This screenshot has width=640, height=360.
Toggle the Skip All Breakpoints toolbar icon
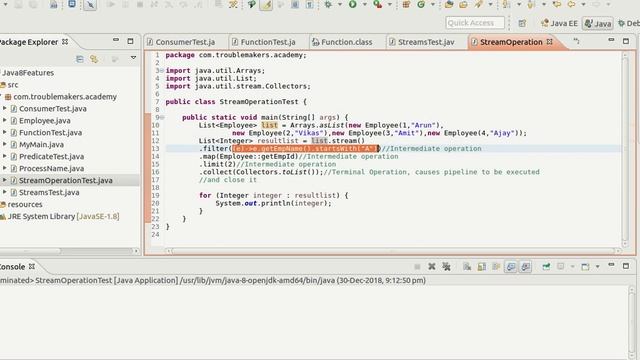click(x=90, y=5)
